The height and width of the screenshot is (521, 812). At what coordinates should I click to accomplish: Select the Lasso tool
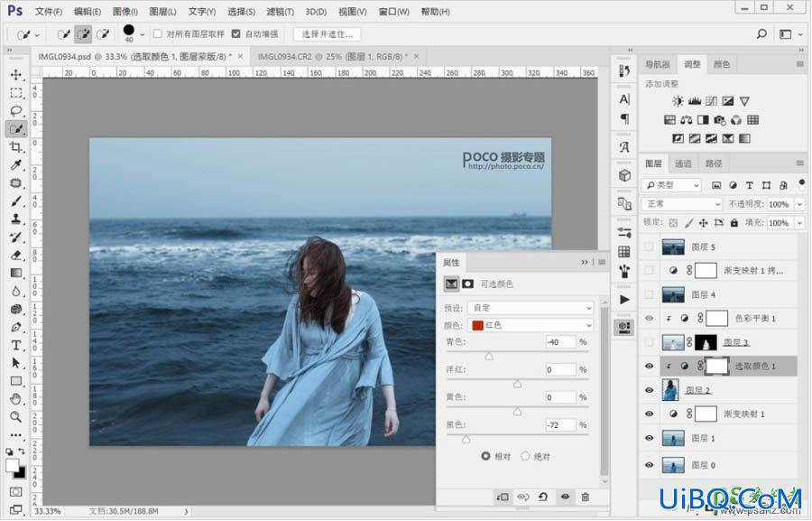tap(16, 111)
